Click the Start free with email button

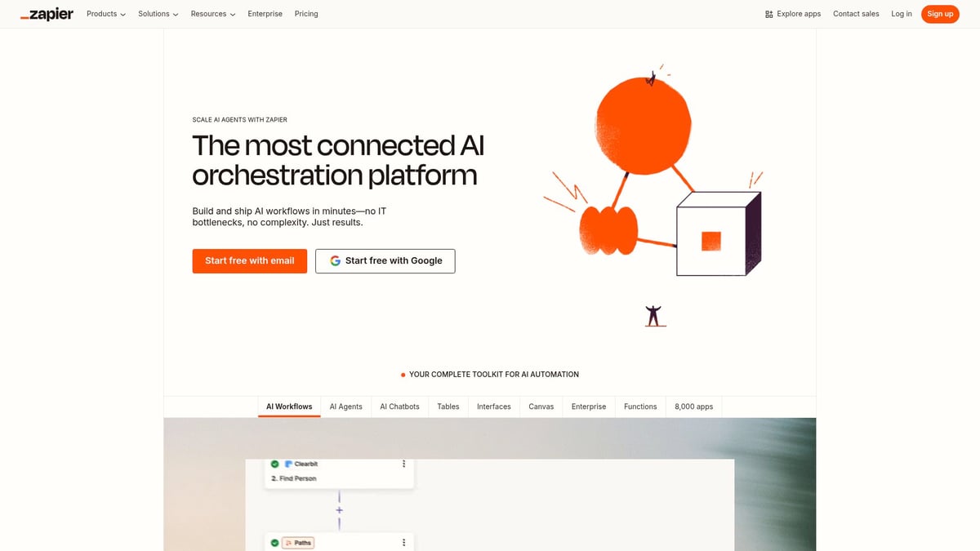[x=249, y=261]
